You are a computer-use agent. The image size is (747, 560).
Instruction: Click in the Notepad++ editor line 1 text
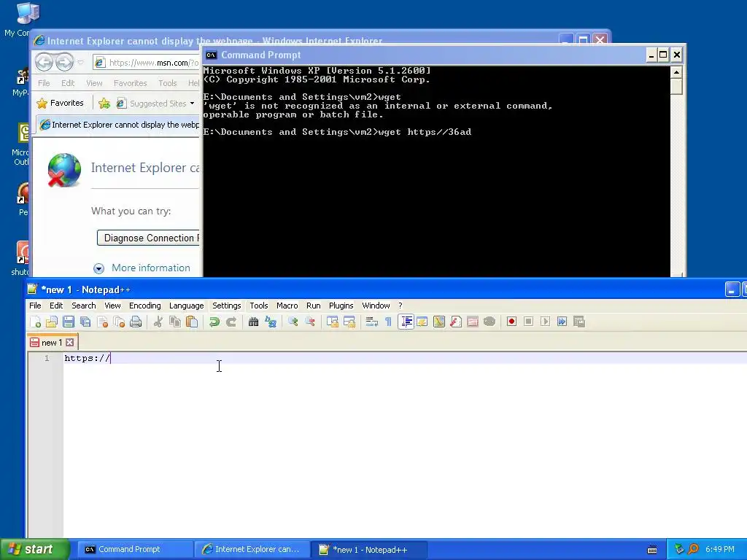point(88,359)
